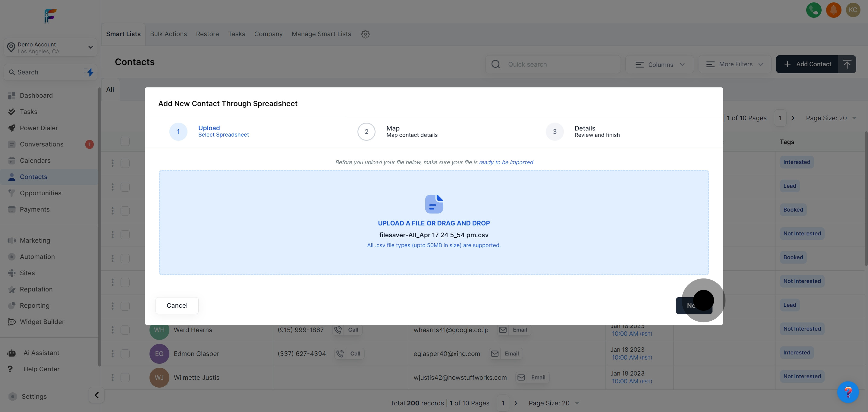Viewport: 868px width, 412px height.
Task: Open the Columns dropdown
Action: coord(659,64)
